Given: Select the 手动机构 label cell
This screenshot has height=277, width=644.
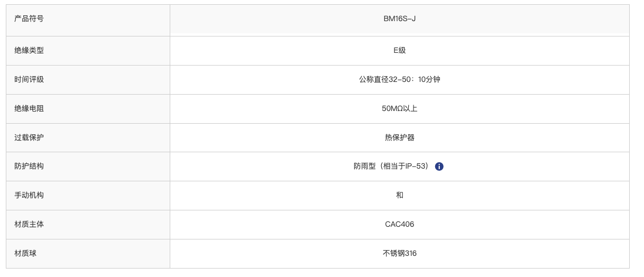Looking at the screenshot, I should tap(88, 196).
